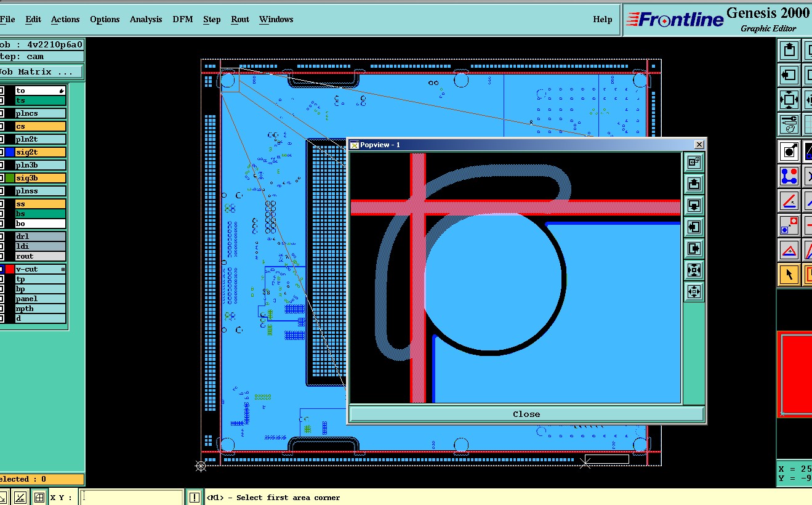Screen dimensions: 812x505
Task: Click pan left icon in Popview toolbar
Action: tap(694, 227)
